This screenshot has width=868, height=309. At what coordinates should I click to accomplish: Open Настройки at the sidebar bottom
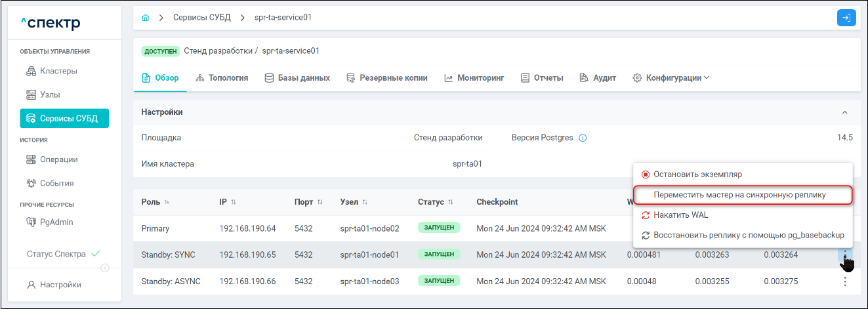pos(60,285)
